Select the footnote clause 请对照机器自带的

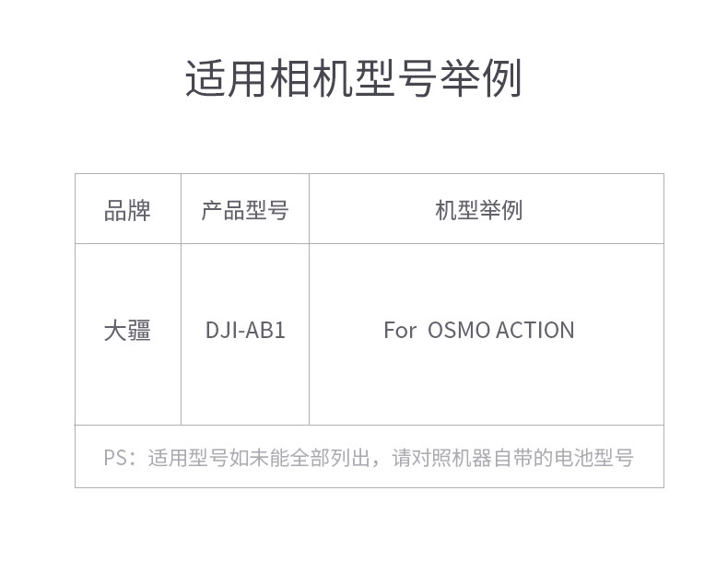click(472, 458)
